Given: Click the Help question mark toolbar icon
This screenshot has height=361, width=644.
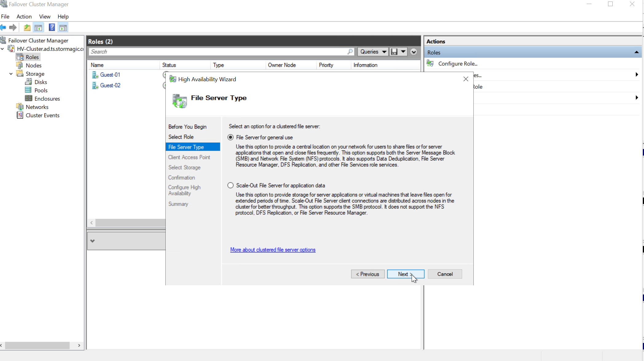Looking at the screenshot, I should [x=52, y=28].
